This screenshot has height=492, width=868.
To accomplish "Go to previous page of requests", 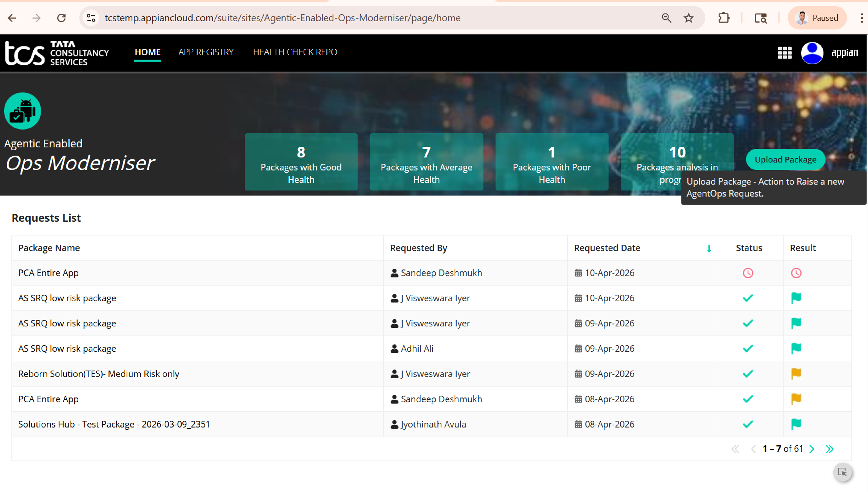I will [x=753, y=449].
